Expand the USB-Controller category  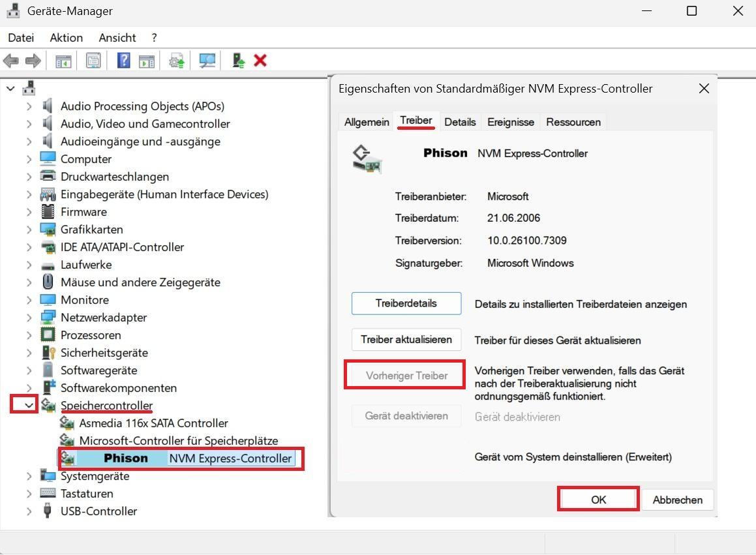pyautogui.click(x=29, y=511)
